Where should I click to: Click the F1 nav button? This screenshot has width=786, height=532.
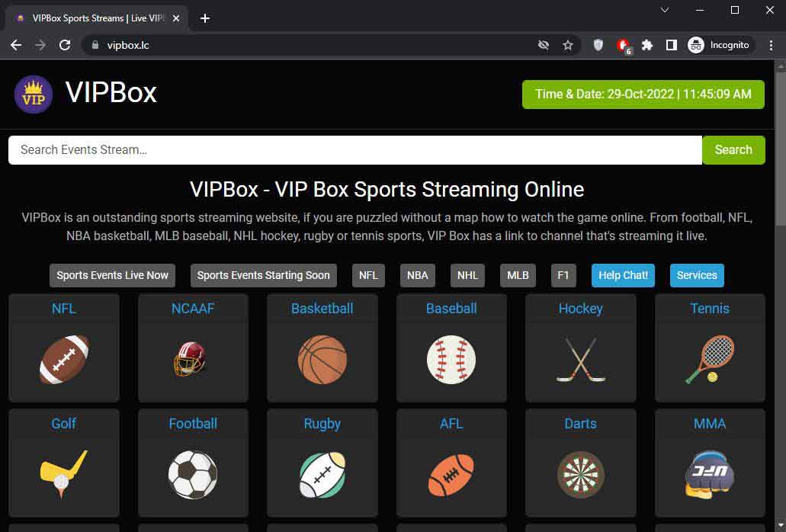[563, 275]
